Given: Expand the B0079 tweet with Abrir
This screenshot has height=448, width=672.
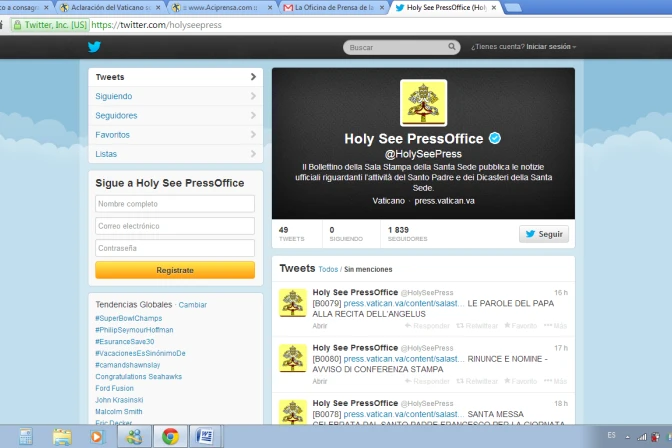Looking at the screenshot, I should coord(320,325).
